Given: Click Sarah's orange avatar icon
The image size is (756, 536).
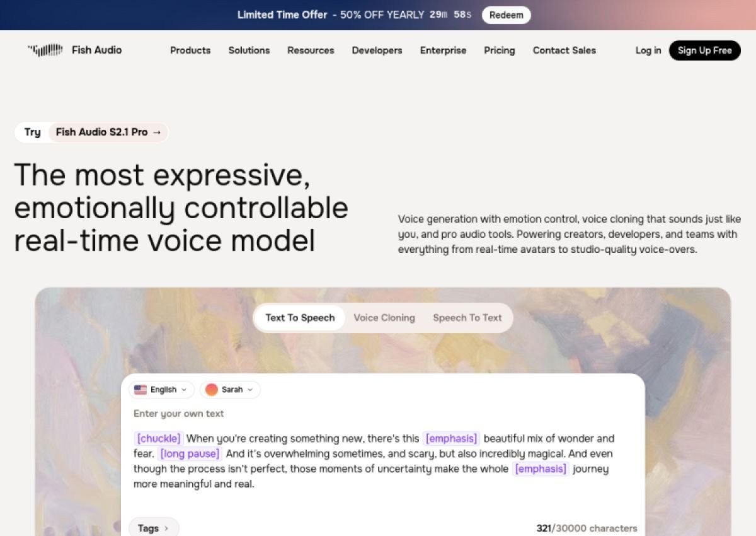Looking at the screenshot, I should point(212,390).
